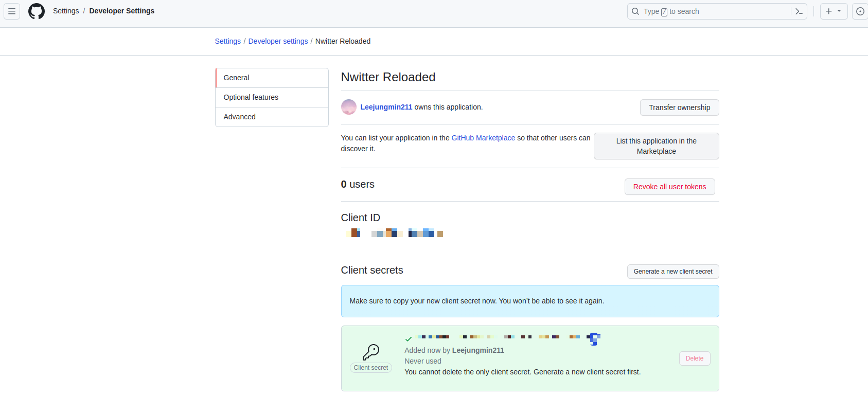Click Developer Settings in the top header
868x414 pixels.
tap(122, 11)
